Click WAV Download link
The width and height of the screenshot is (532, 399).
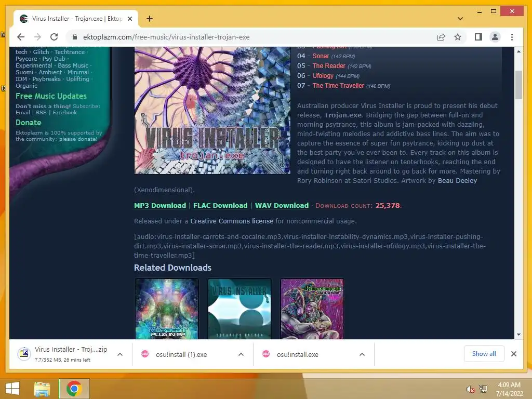[282, 205]
